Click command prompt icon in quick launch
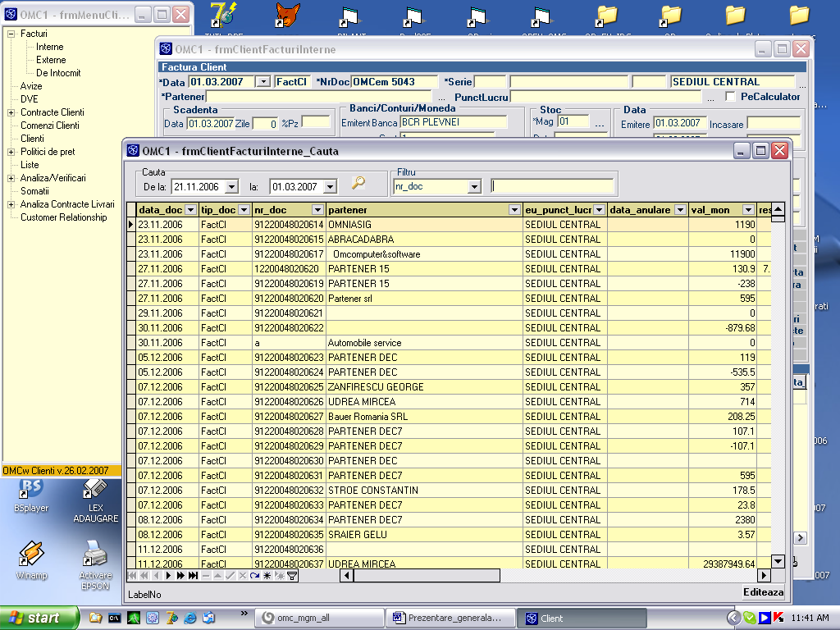Image resolution: width=840 pixels, height=630 pixels. pyautogui.click(x=114, y=618)
